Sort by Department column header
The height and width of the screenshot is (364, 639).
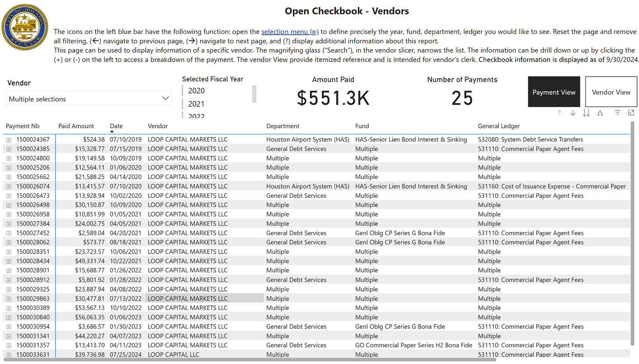point(283,126)
